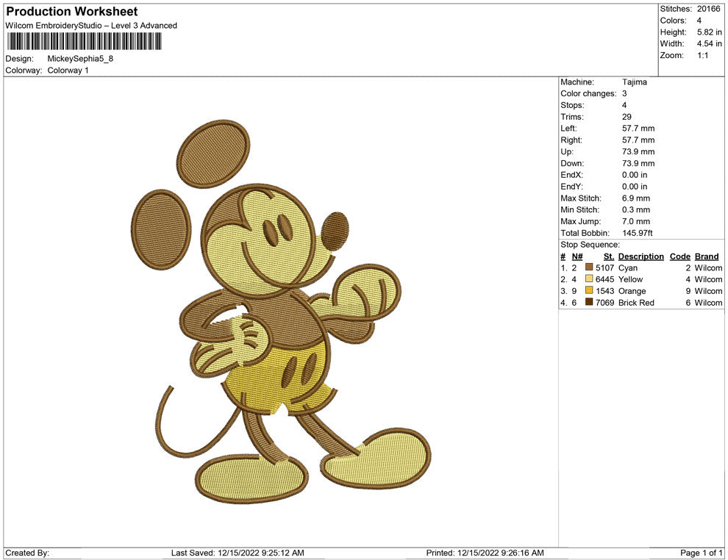Screen dimensions: 728x560
Task: Click the thread number '7069'
Action: click(605, 303)
